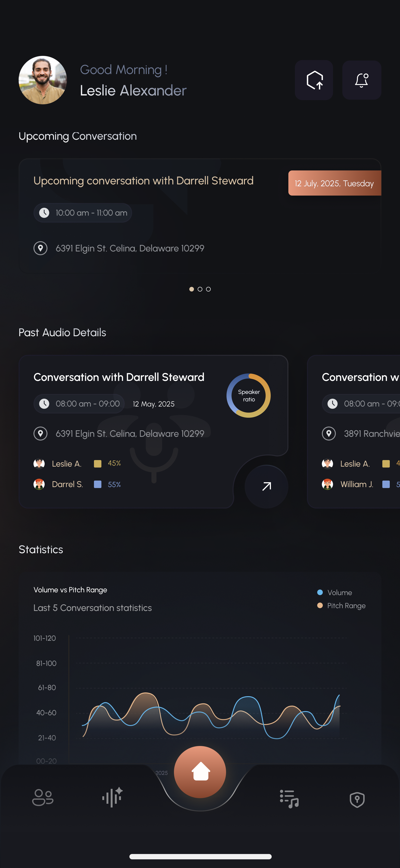
Task: Tap the upload audio hexagon icon
Action: point(313,80)
